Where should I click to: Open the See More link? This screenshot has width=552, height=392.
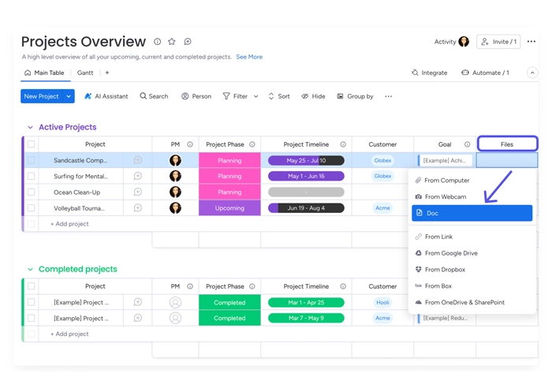tap(249, 57)
